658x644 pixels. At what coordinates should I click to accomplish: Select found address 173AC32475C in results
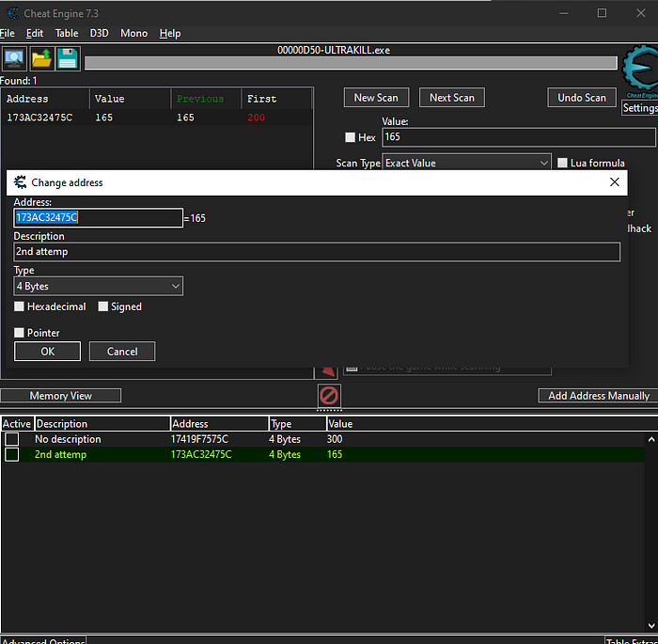(39, 118)
